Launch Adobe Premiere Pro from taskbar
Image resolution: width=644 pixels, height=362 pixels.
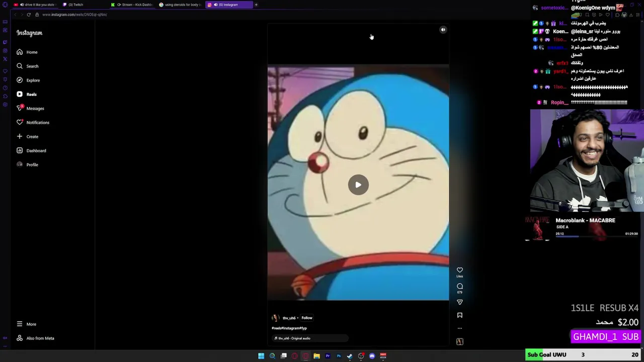coord(328,356)
